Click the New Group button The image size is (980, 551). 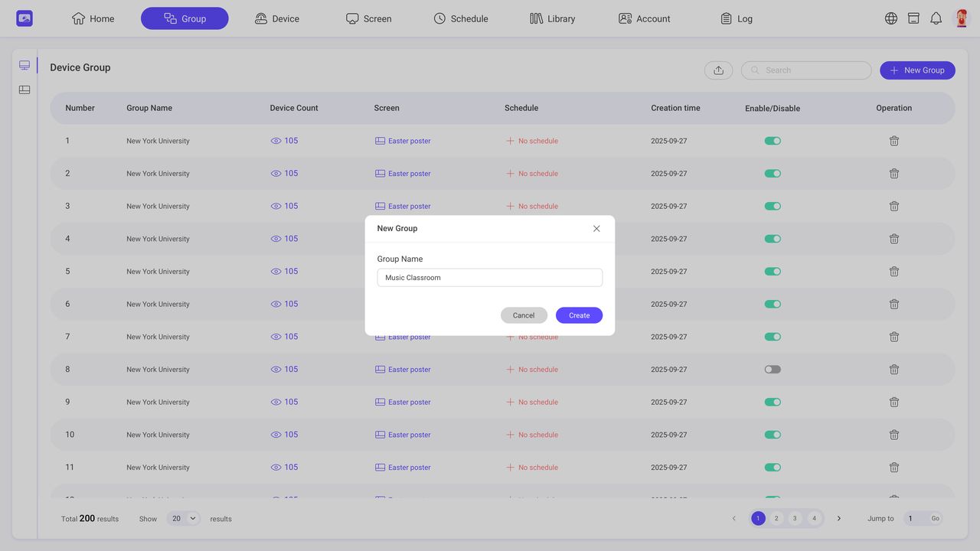click(917, 70)
